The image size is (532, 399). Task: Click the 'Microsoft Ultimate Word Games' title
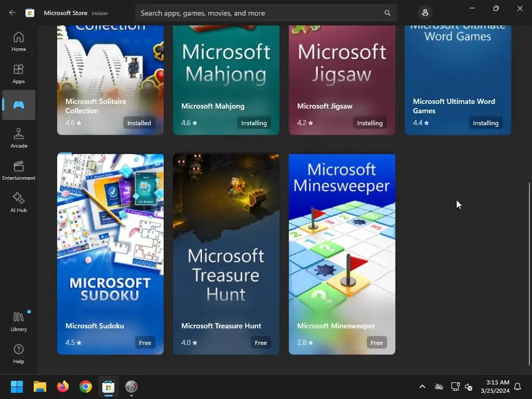[x=454, y=106]
